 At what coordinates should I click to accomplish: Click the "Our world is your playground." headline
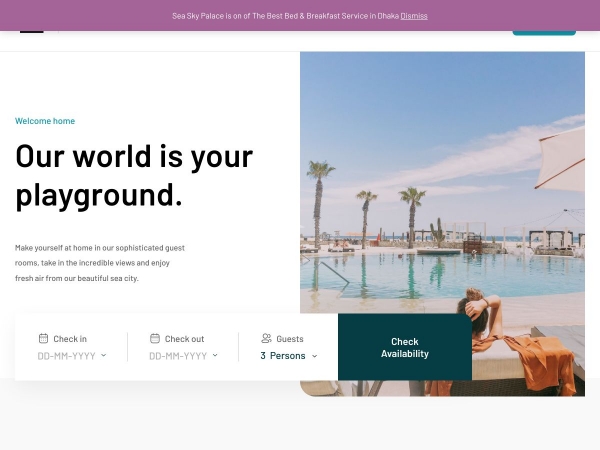(x=134, y=176)
